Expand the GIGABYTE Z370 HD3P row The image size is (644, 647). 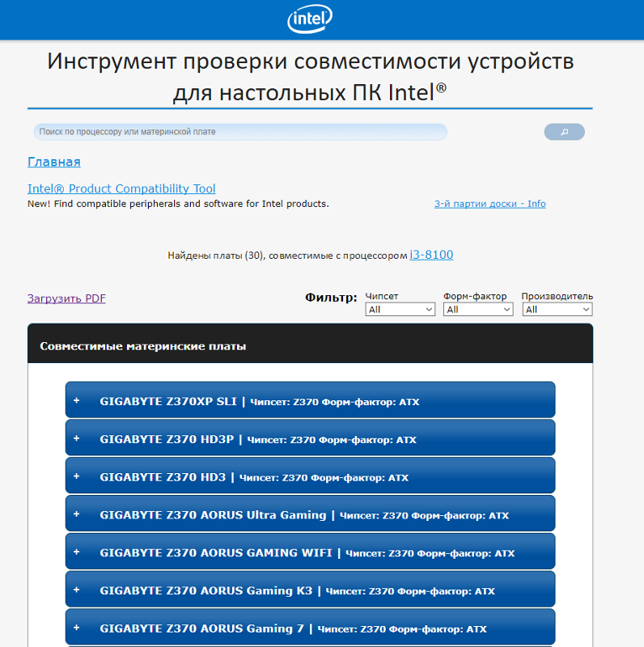(310, 438)
